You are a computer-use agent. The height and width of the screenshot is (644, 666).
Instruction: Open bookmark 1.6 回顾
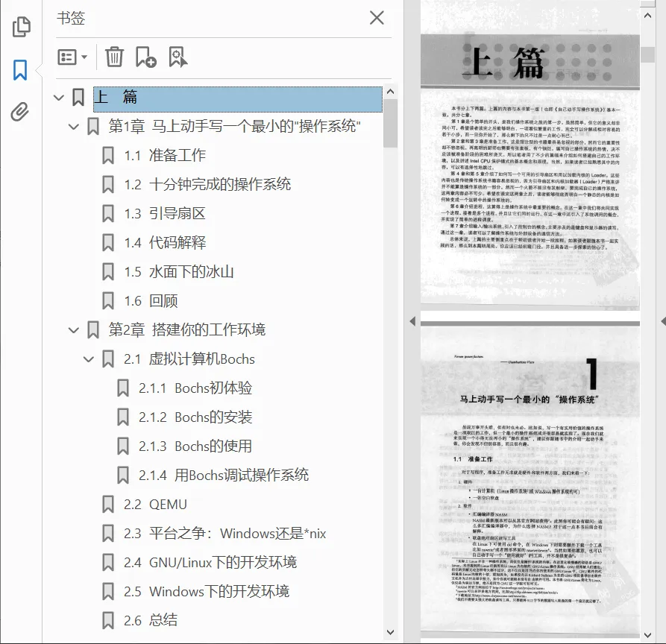[151, 301]
